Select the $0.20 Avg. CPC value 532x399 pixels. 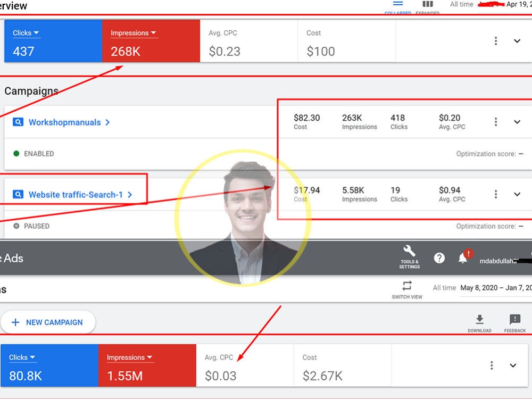coord(450,118)
